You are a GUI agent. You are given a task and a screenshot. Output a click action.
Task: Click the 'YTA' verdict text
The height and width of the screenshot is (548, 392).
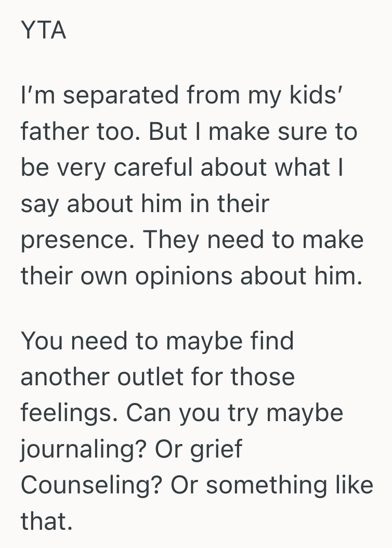point(44,31)
